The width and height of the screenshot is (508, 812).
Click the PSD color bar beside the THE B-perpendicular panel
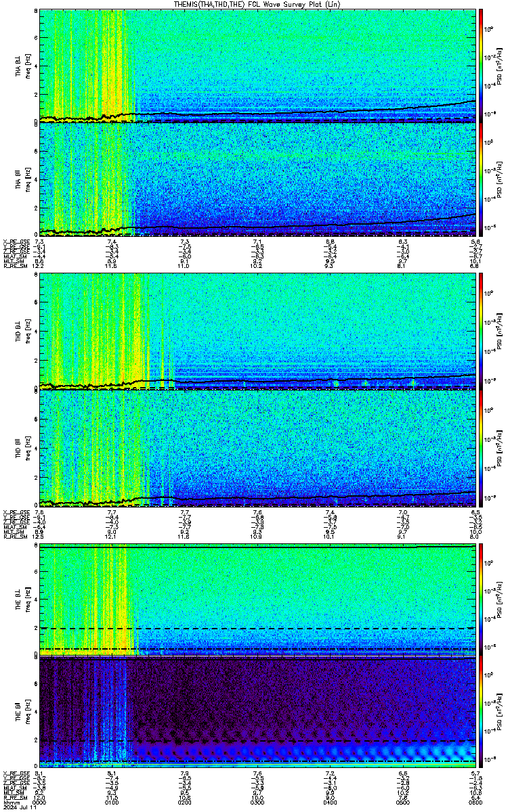click(481, 600)
